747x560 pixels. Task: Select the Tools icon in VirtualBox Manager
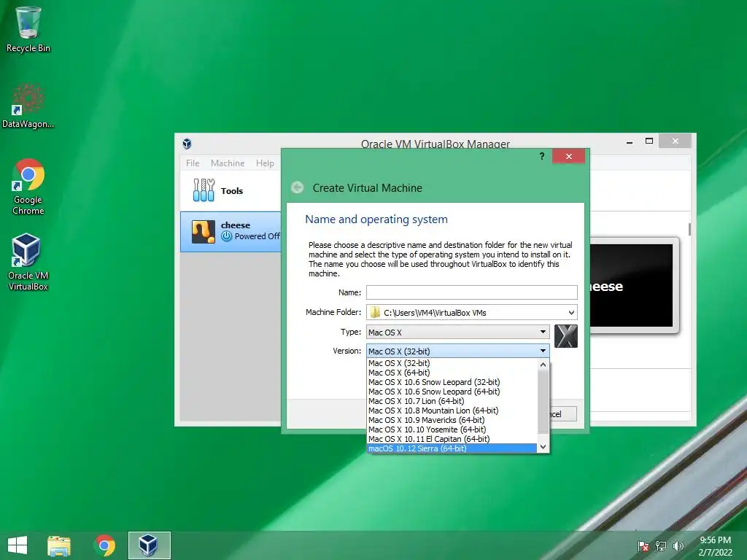[x=204, y=190]
